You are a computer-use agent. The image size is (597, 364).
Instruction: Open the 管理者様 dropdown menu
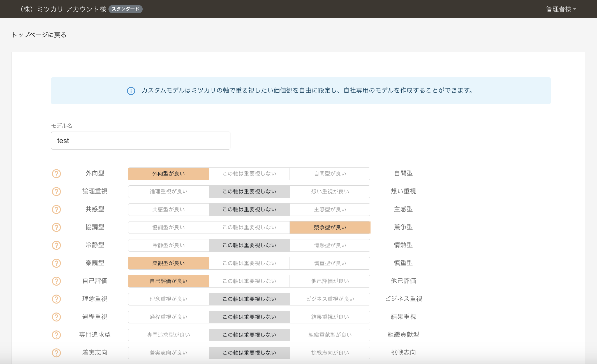click(561, 9)
